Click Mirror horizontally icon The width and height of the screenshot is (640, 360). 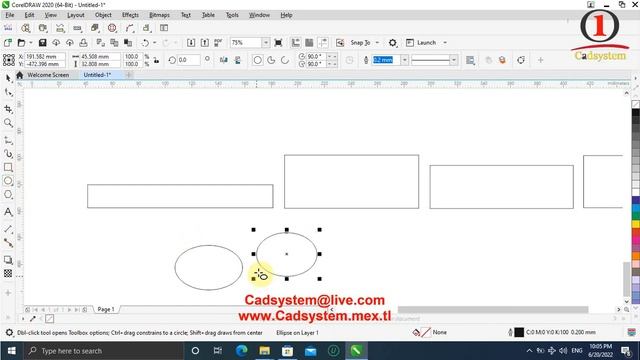[224, 60]
